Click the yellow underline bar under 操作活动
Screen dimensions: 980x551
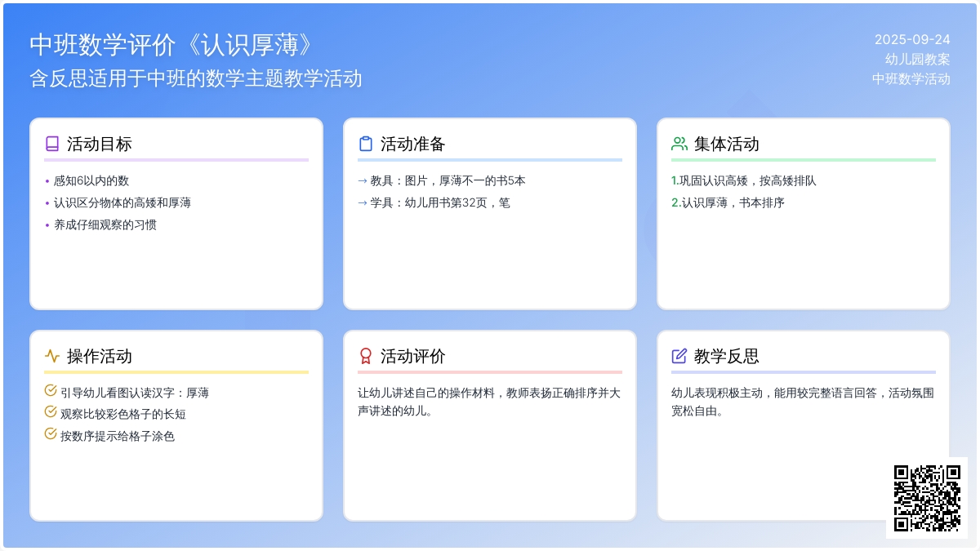tap(176, 372)
